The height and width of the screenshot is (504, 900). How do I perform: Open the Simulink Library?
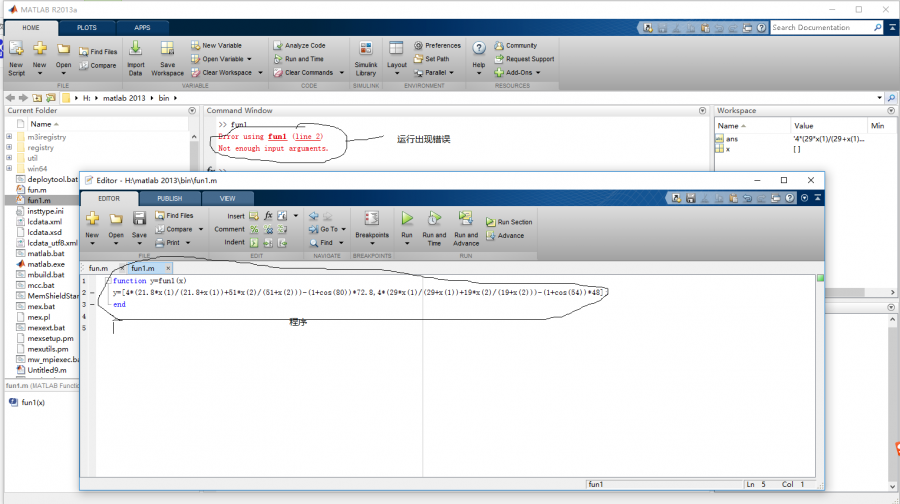pyautogui.click(x=366, y=58)
